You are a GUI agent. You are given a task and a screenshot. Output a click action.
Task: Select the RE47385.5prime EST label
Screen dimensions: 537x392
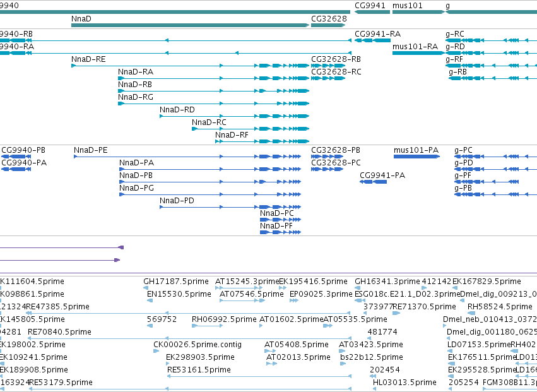(57, 307)
